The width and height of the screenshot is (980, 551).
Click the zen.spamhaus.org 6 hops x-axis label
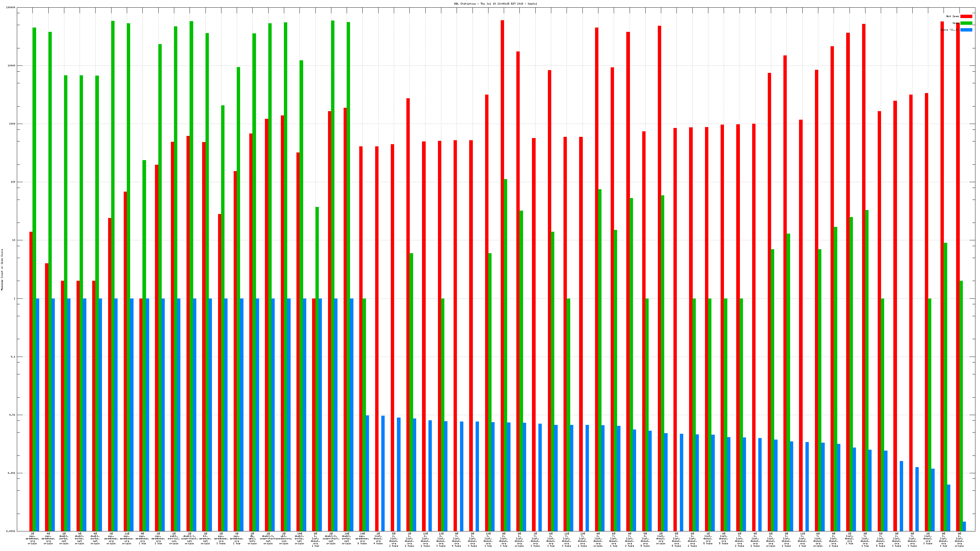362,538
